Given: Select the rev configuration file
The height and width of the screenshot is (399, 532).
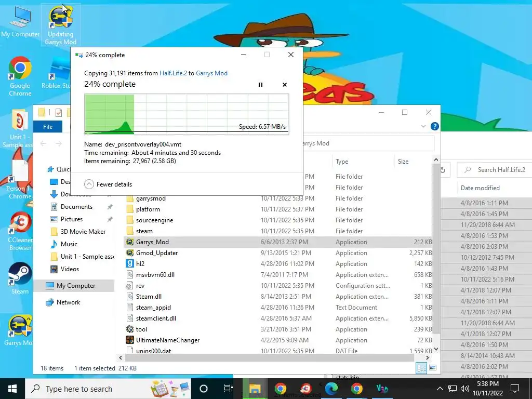Looking at the screenshot, I should pos(140,286).
